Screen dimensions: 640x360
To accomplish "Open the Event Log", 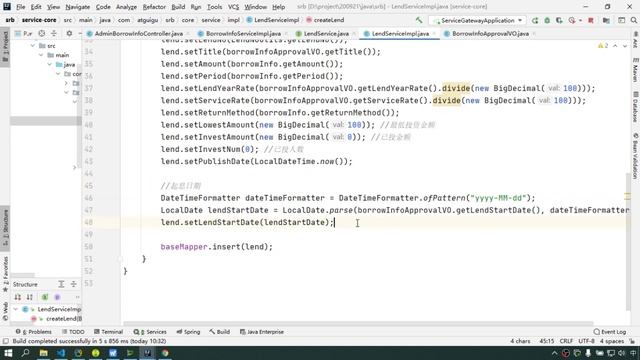I will pos(609,332).
